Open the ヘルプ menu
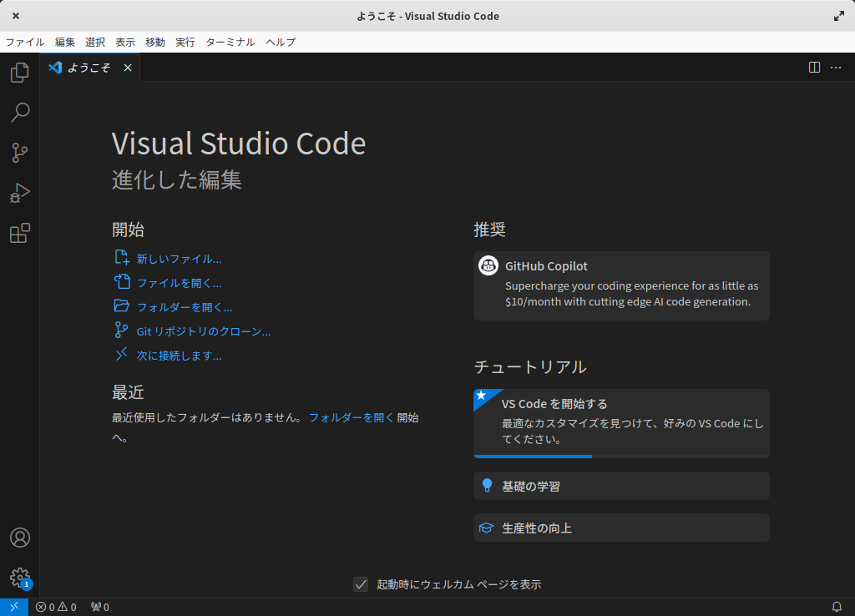The image size is (855, 616). click(281, 42)
